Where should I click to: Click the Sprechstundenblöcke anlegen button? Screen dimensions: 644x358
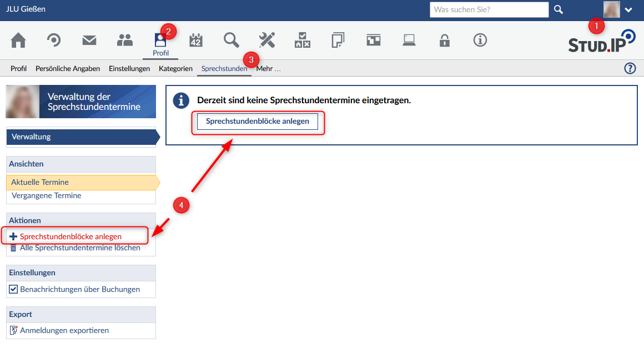pos(258,121)
